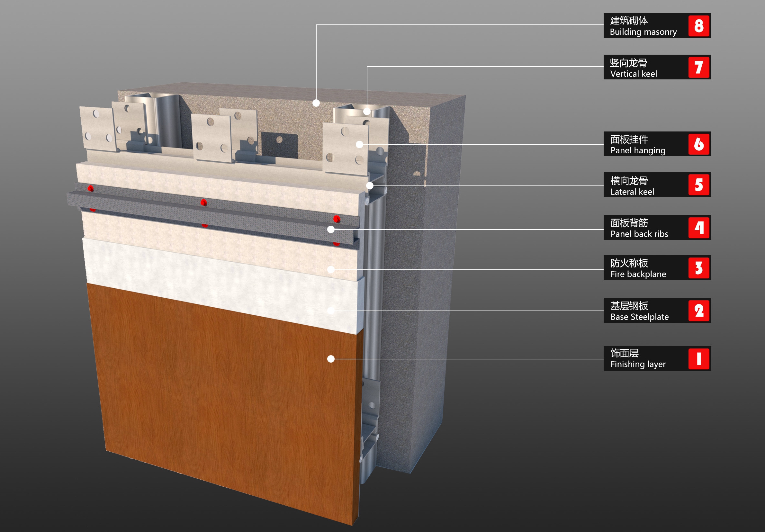The height and width of the screenshot is (532, 765).
Task: Click the Lateral keel label text
Action: pos(632,192)
